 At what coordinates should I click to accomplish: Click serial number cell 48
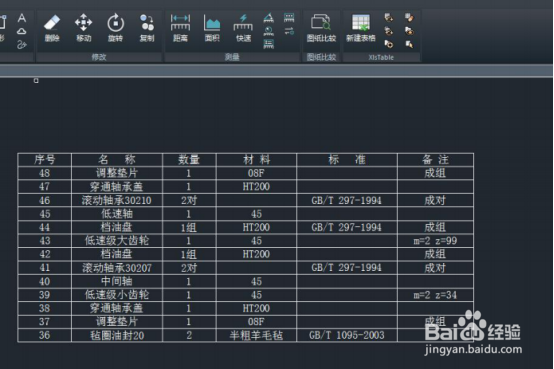pos(45,173)
